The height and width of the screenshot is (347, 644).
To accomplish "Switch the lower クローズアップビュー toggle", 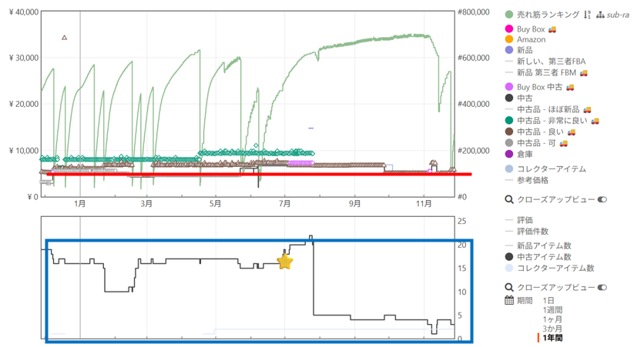I will (x=602, y=287).
